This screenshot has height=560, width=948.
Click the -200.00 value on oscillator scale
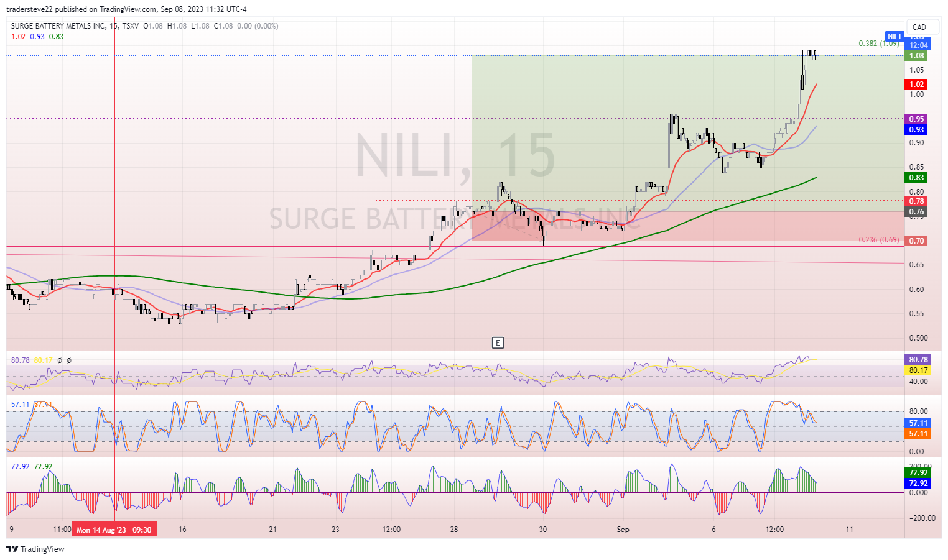click(921, 518)
